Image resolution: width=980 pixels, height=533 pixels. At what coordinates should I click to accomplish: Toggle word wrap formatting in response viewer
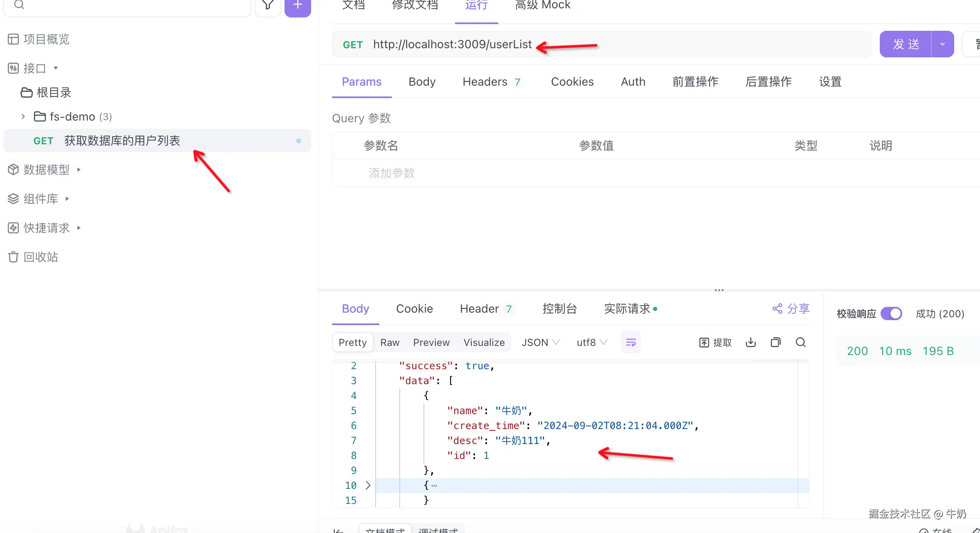coord(631,342)
